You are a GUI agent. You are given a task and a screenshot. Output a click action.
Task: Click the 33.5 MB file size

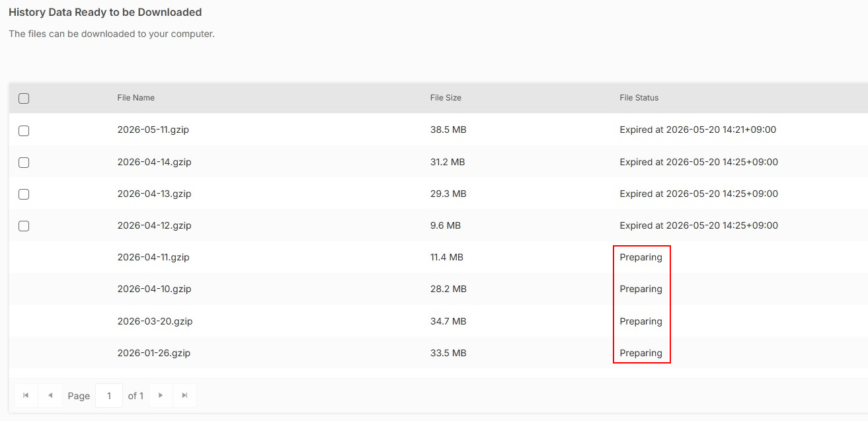pyautogui.click(x=448, y=353)
